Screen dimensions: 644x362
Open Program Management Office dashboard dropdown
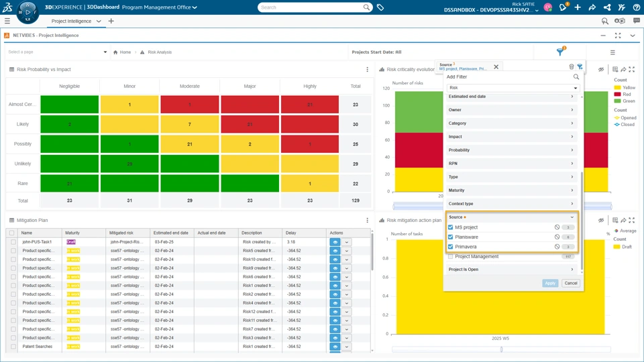click(x=160, y=7)
